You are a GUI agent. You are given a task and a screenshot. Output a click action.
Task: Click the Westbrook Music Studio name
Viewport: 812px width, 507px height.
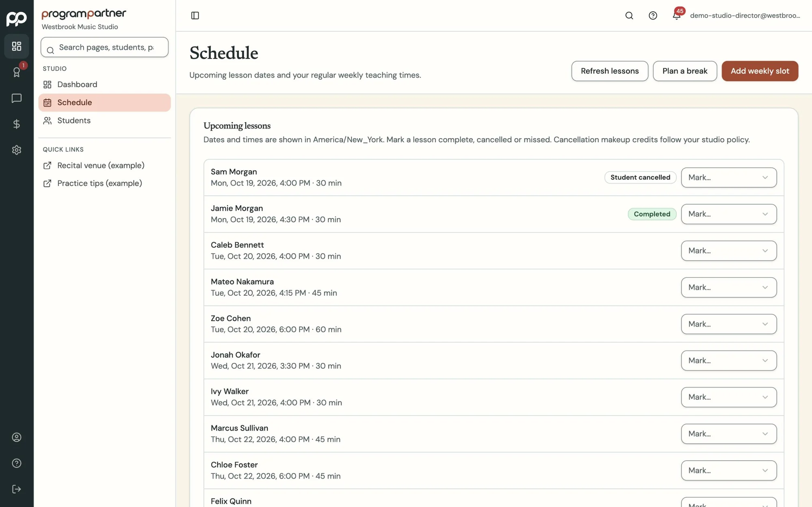[x=80, y=27]
